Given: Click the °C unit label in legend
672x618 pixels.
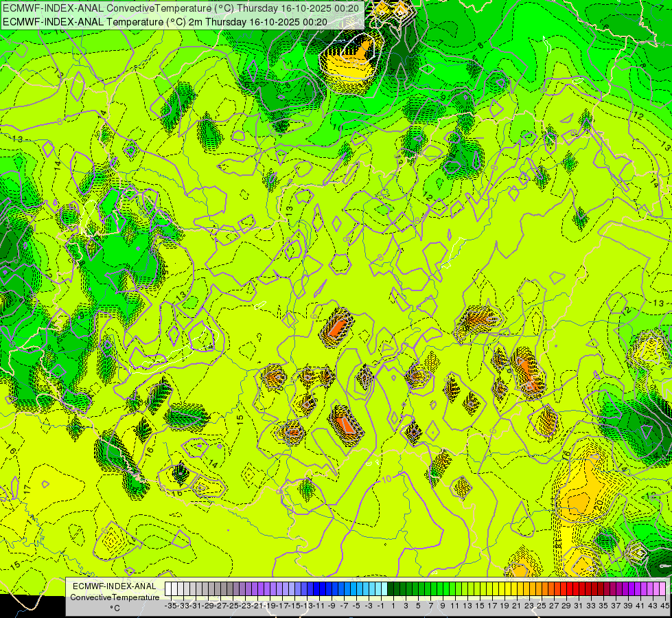Looking at the screenshot, I should point(115,608).
